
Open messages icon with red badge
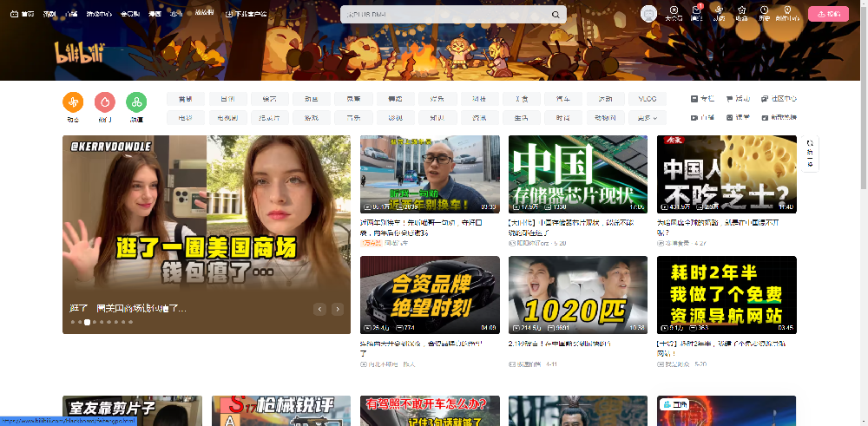[696, 13]
